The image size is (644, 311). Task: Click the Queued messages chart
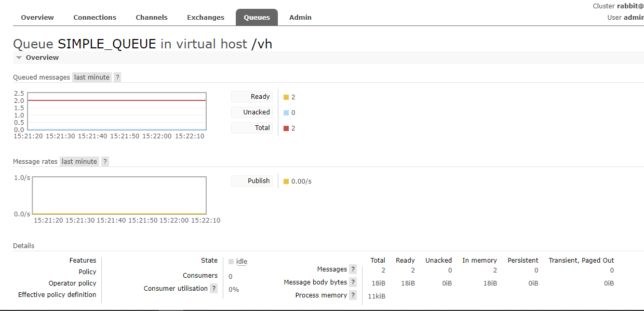(118, 111)
